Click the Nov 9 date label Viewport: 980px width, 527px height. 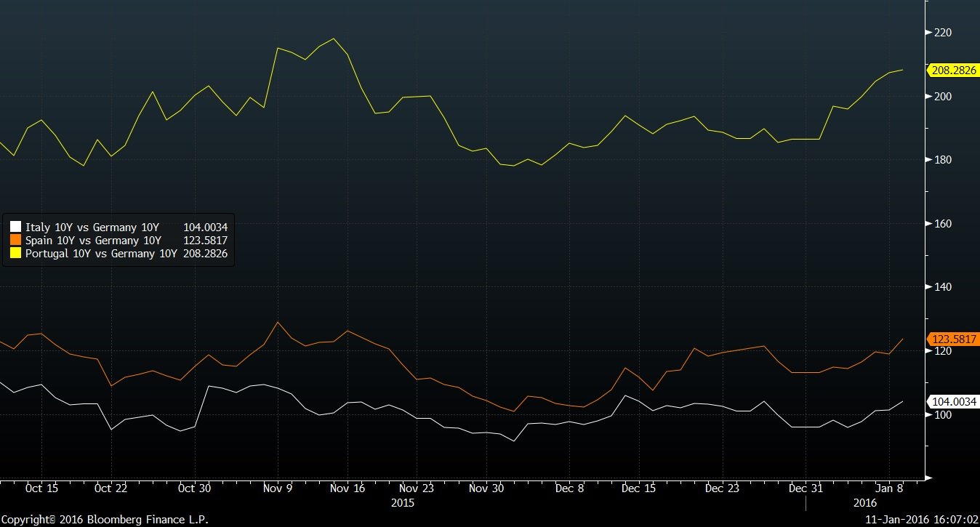(277, 488)
